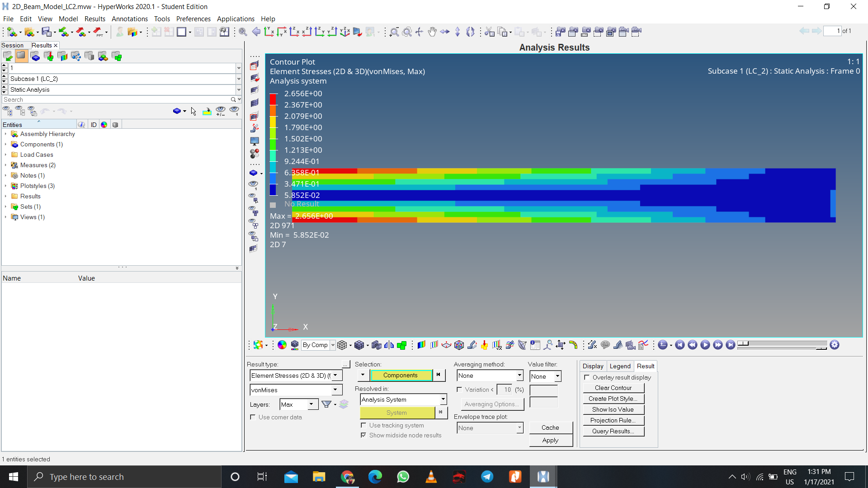Click the Notes speech bubble icon
The height and width of the screenshot is (488, 868).
point(605,345)
